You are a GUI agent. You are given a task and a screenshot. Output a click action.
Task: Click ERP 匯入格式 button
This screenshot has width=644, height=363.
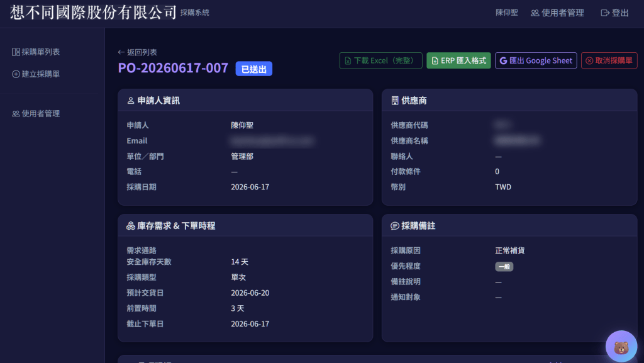pos(458,60)
